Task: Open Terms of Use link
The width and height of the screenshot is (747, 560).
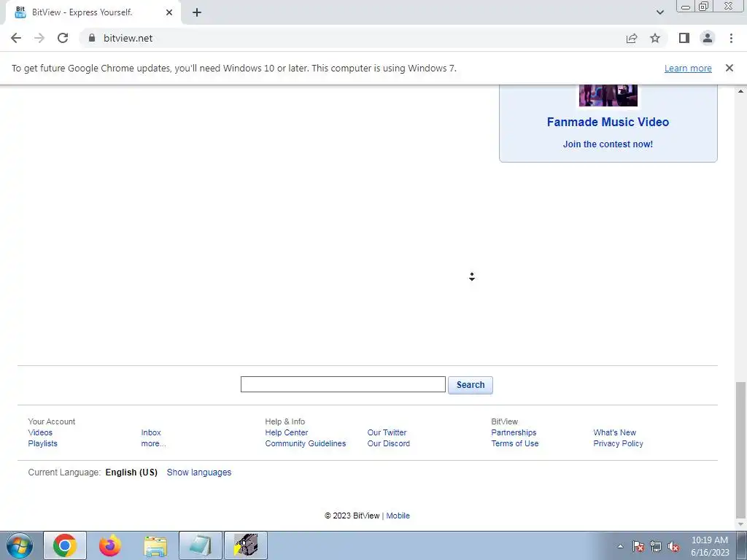Action: coord(514,443)
